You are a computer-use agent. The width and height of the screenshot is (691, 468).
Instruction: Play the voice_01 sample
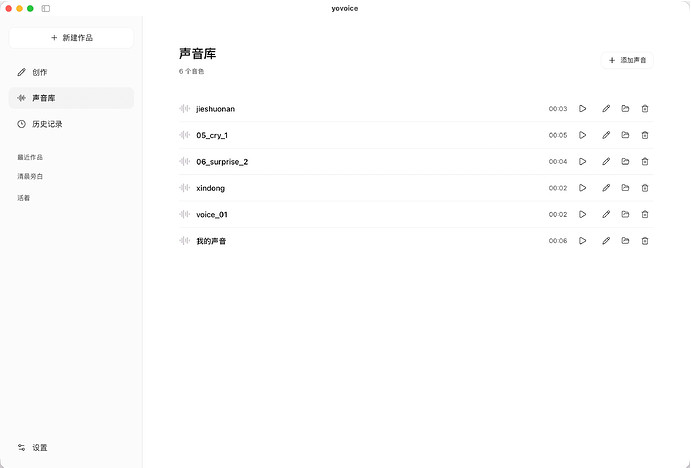(582, 214)
